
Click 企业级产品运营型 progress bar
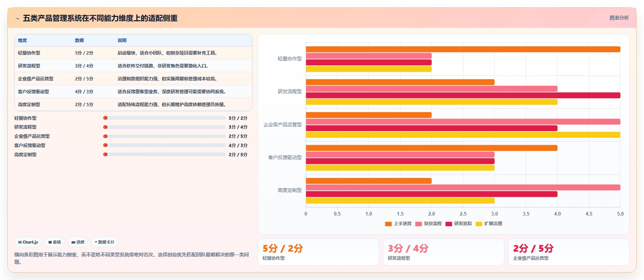pyautogui.click(x=164, y=136)
